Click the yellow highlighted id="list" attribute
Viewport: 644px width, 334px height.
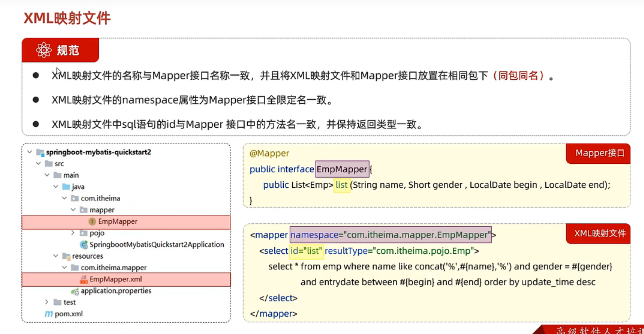(x=306, y=251)
